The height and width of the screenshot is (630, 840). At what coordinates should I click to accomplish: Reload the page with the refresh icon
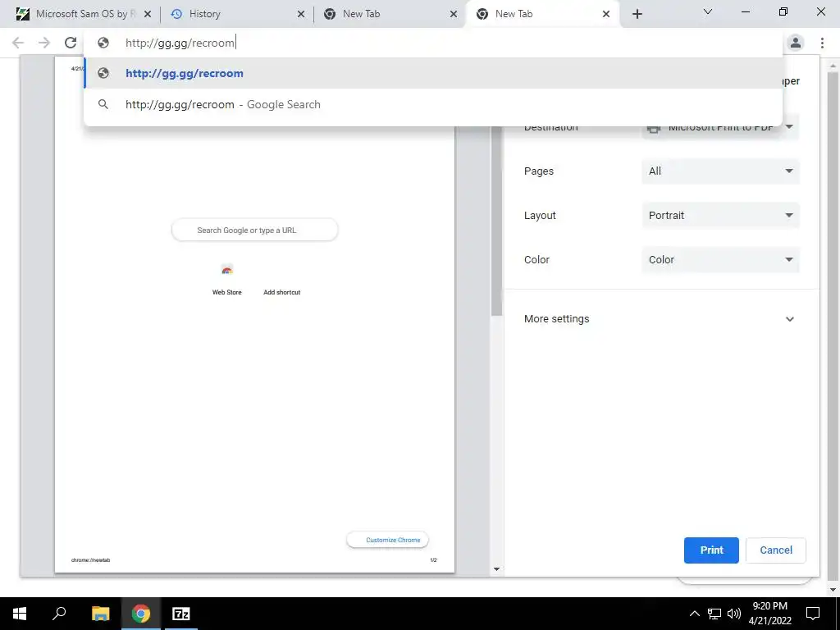[71, 43]
